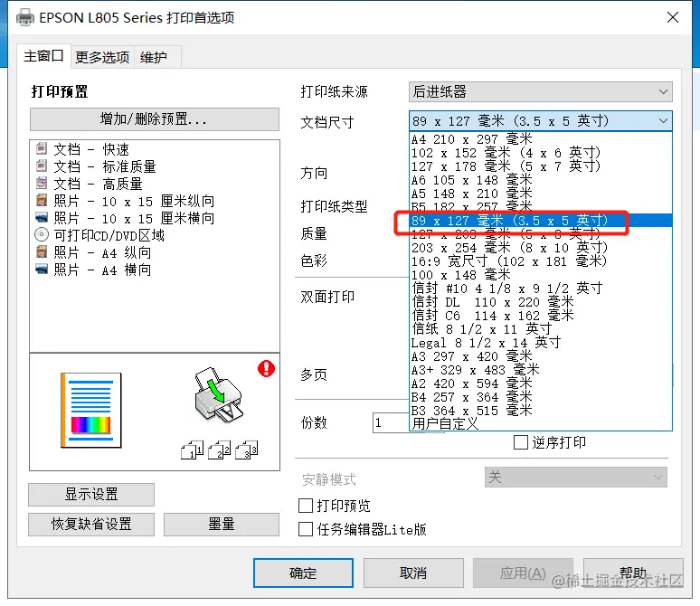Screen dimensions: 700x606
Task: Click the red warning exclamation icon
Action: 266,368
